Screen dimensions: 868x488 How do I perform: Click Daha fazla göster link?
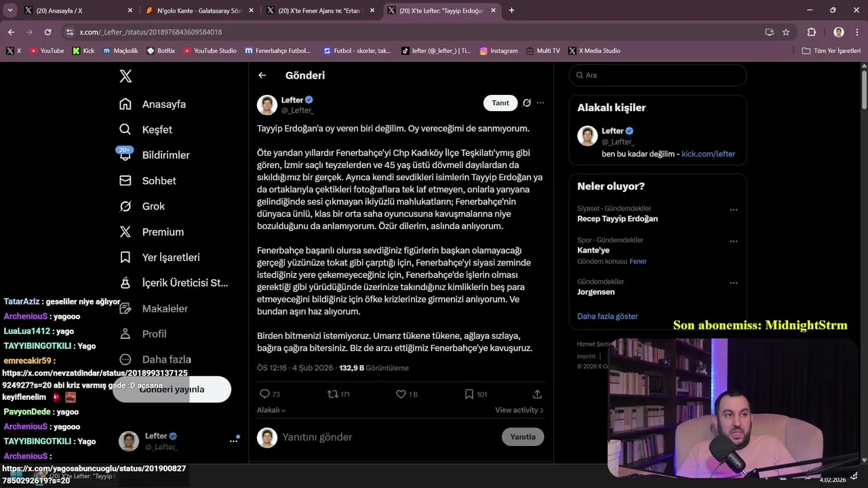608,317
